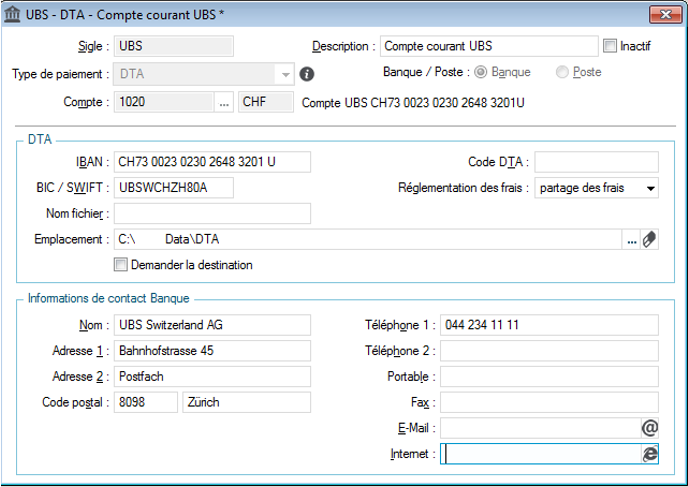Click the empty Téléphone 2 field
The image size is (688, 487).
(549, 351)
